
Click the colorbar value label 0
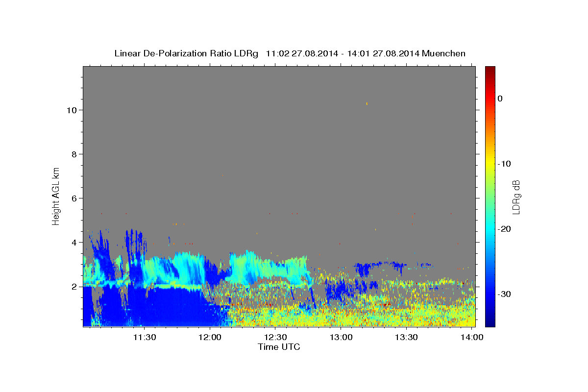(500, 98)
